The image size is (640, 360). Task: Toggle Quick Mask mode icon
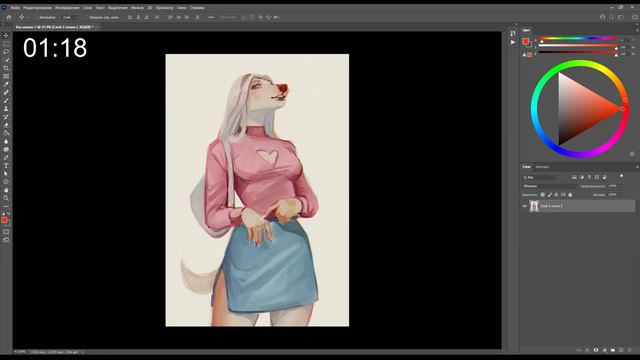click(6, 232)
